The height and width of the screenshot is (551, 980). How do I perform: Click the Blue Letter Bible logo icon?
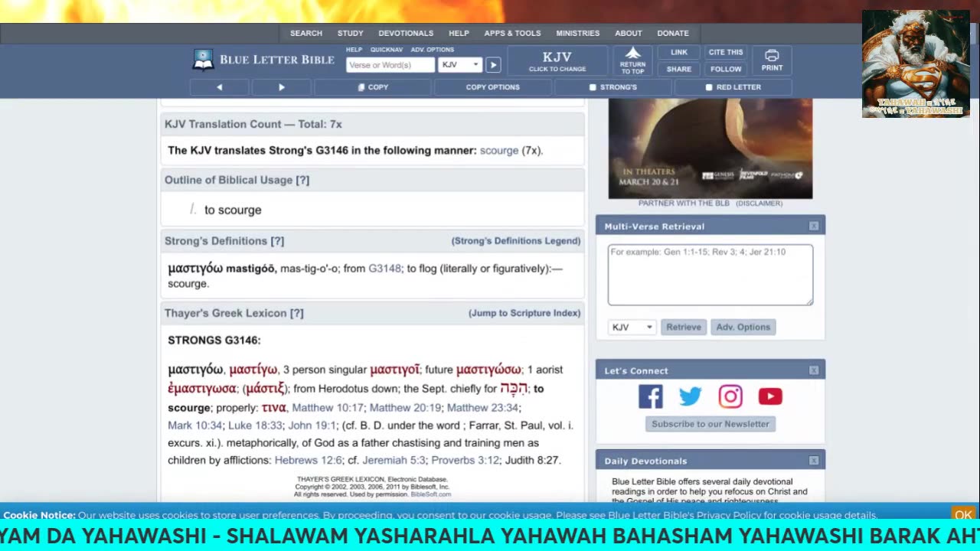coord(203,59)
